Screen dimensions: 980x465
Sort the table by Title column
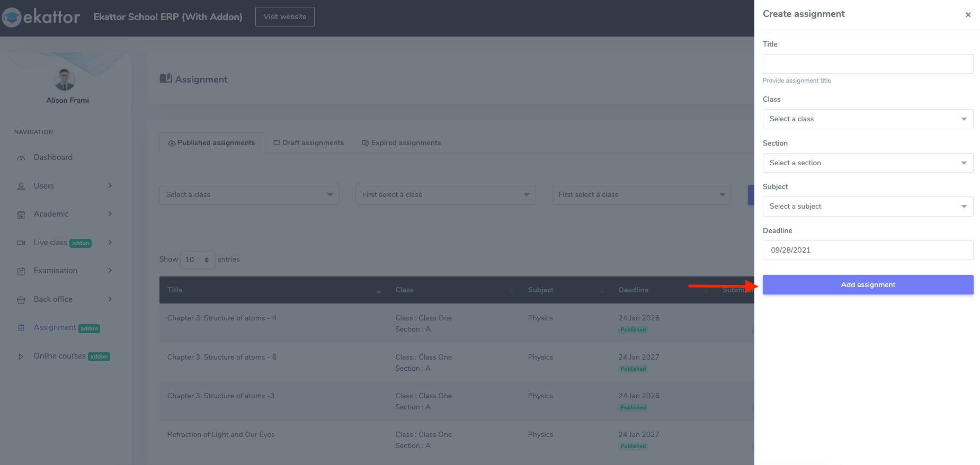(378, 291)
